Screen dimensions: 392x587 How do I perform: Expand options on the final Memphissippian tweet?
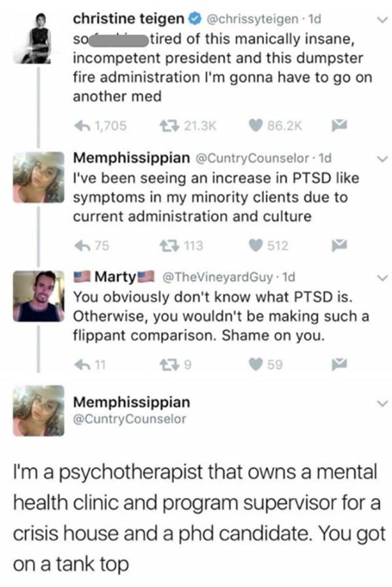point(382,403)
